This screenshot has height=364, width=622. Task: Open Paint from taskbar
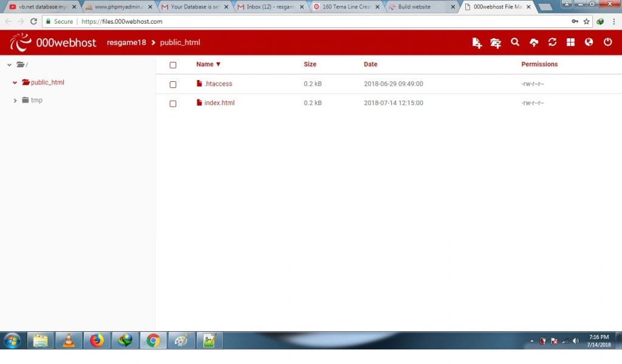point(182,340)
